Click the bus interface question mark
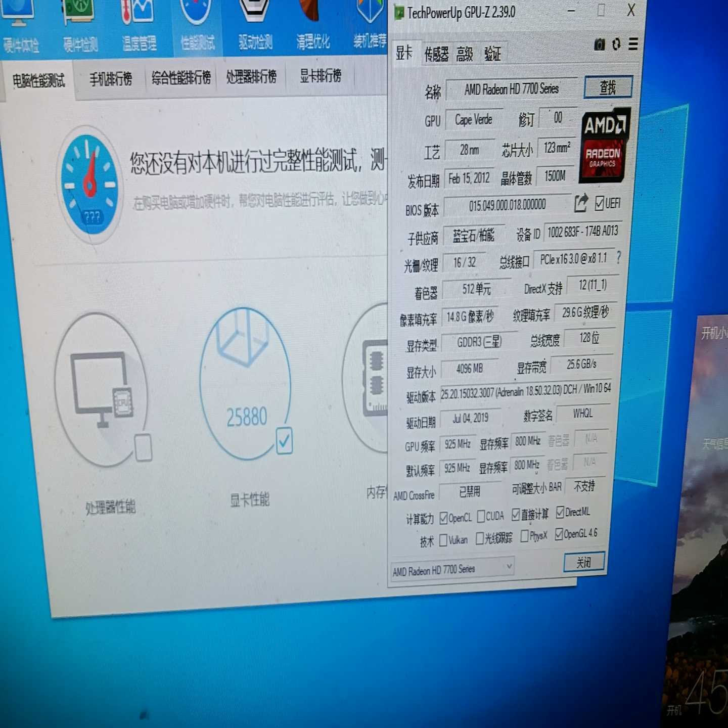 click(619, 257)
